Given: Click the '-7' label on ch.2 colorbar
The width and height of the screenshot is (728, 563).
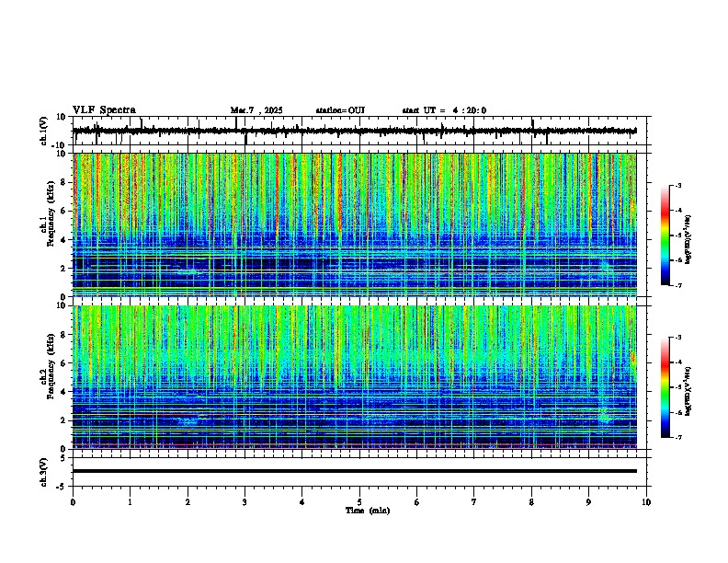Looking at the screenshot, I should [x=678, y=438].
